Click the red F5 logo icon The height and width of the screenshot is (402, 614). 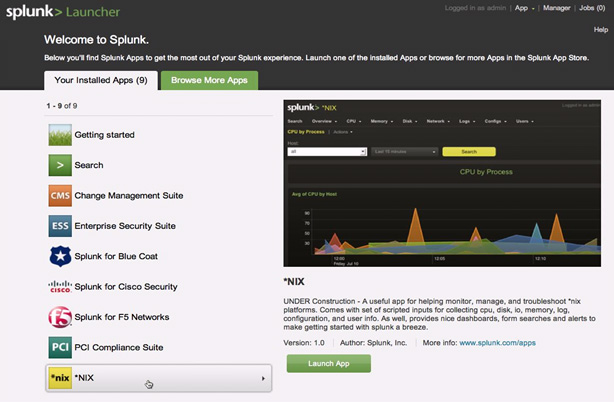[x=60, y=317]
